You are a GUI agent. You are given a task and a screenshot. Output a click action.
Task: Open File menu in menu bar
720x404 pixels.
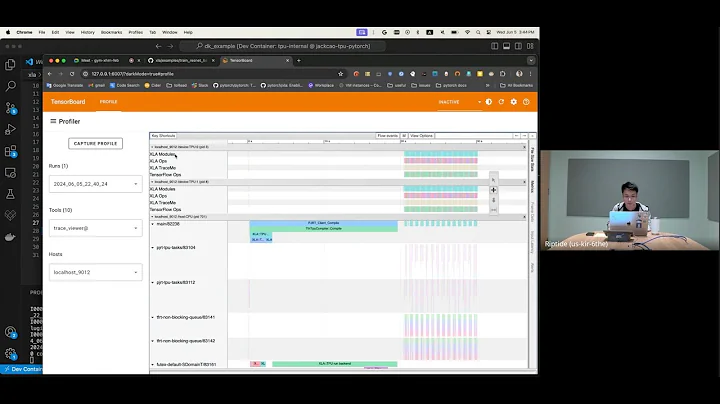click(x=42, y=33)
